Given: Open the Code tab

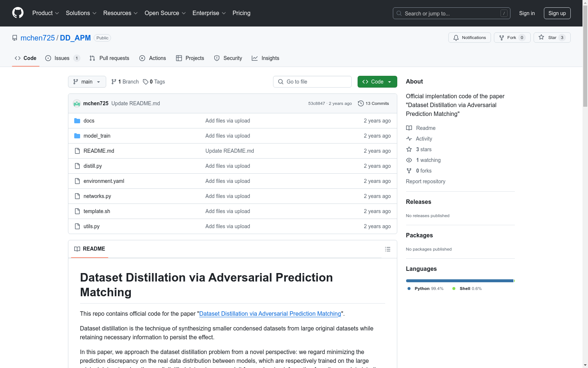Looking at the screenshot, I should tap(26, 58).
